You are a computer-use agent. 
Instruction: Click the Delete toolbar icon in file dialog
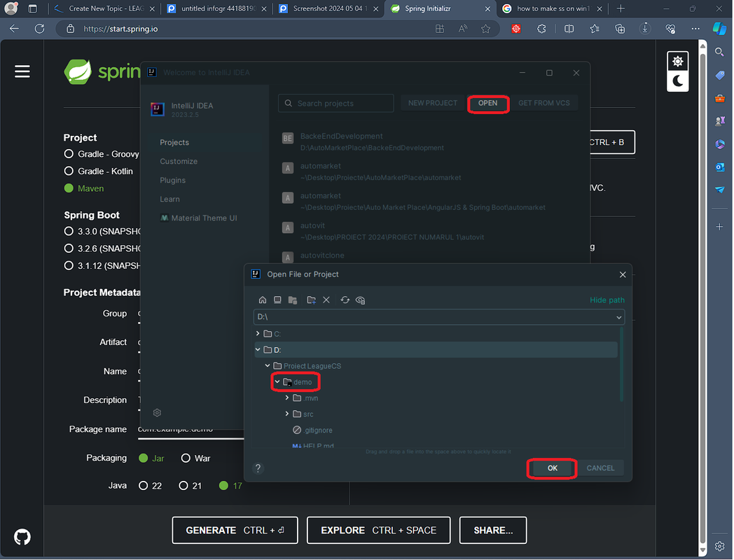(326, 300)
